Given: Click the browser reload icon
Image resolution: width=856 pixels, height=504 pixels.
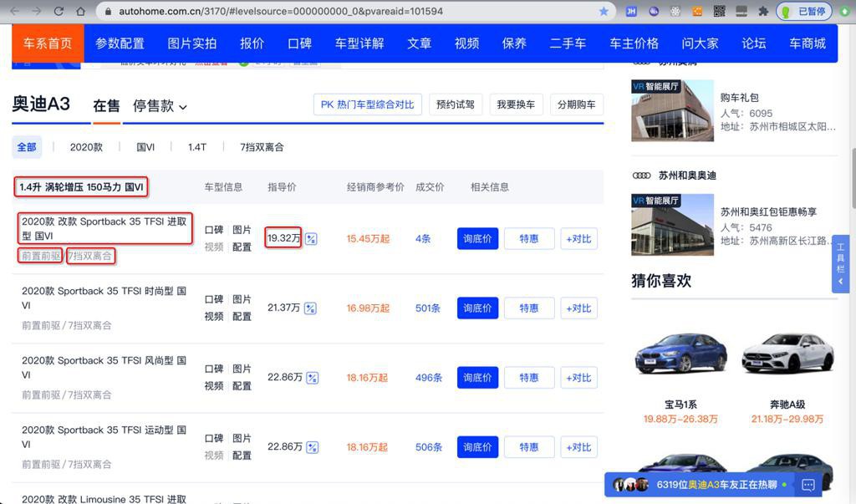Looking at the screenshot, I should point(59,11).
